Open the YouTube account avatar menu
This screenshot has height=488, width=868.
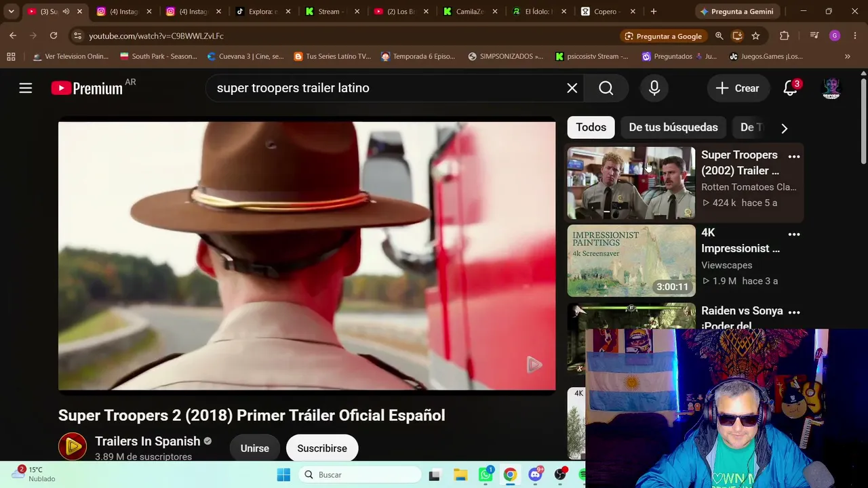point(831,88)
